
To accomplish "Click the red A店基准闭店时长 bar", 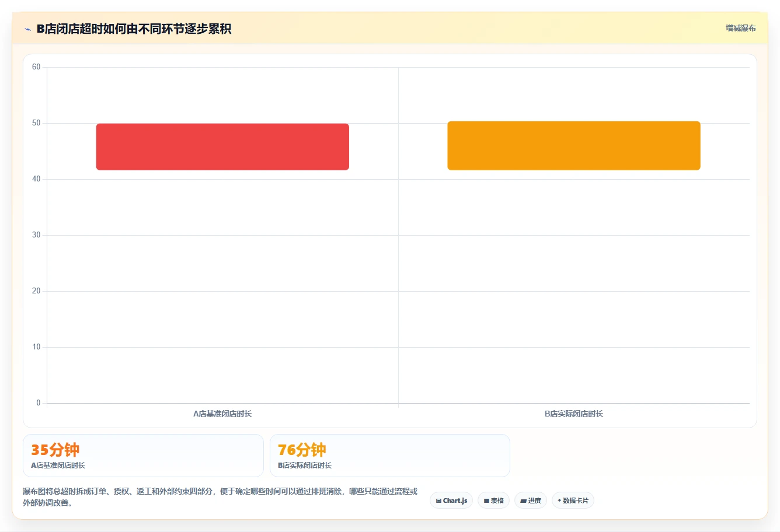I will (x=222, y=147).
